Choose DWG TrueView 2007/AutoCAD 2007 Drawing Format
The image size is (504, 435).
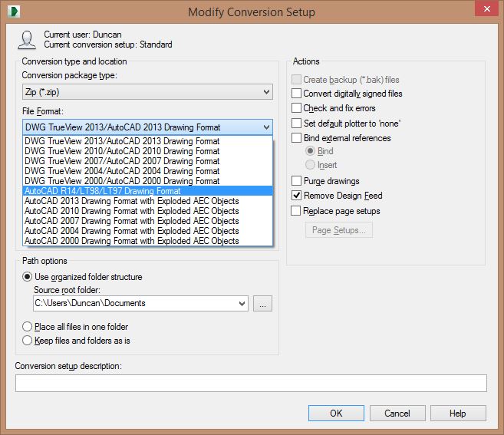147,161
